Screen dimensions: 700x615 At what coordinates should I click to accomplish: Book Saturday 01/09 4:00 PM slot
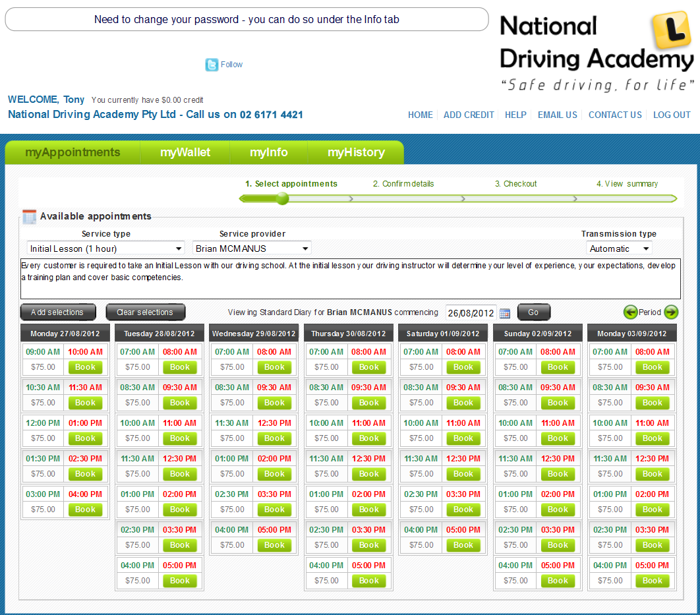click(463, 545)
